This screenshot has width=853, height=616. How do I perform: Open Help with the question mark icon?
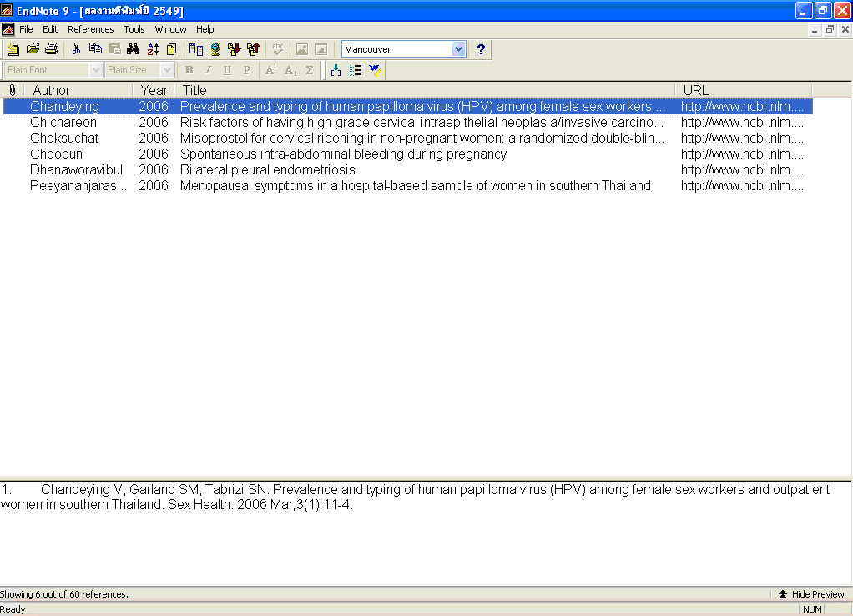point(481,49)
